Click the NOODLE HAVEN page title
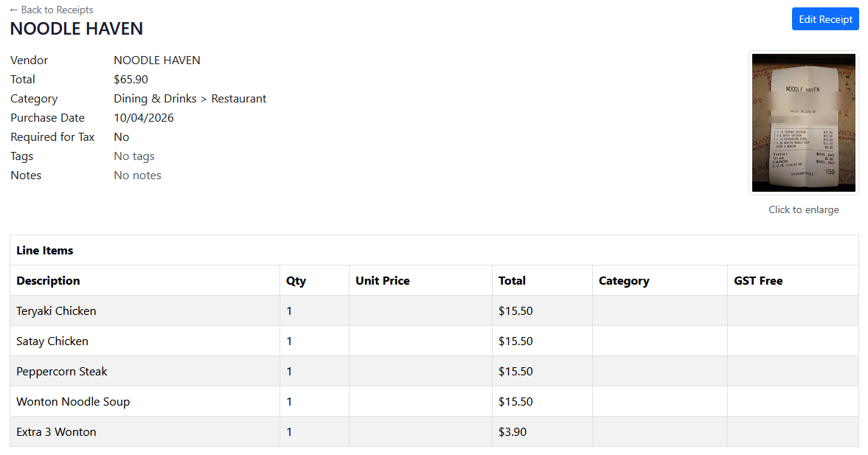Screen dimensions: 868x455 click(x=76, y=28)
